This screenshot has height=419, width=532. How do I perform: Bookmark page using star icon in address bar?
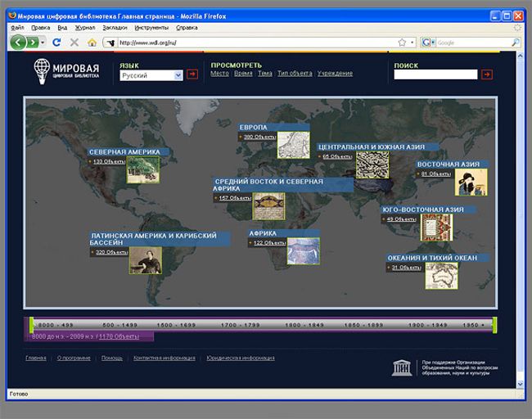point(402,43)
